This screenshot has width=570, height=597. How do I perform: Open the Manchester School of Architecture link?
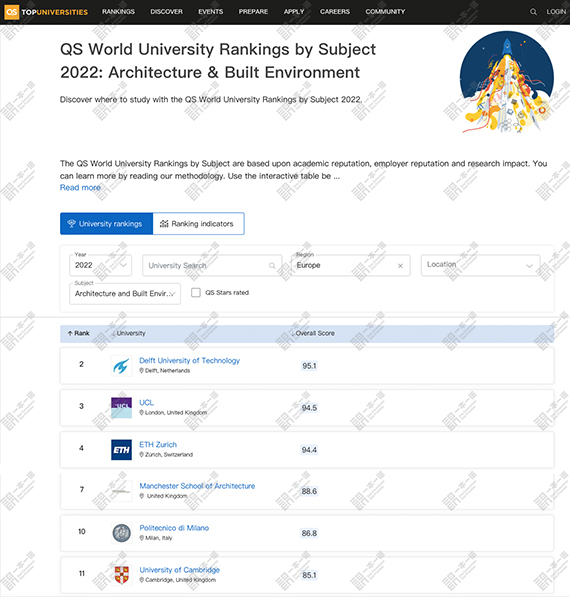197,486
